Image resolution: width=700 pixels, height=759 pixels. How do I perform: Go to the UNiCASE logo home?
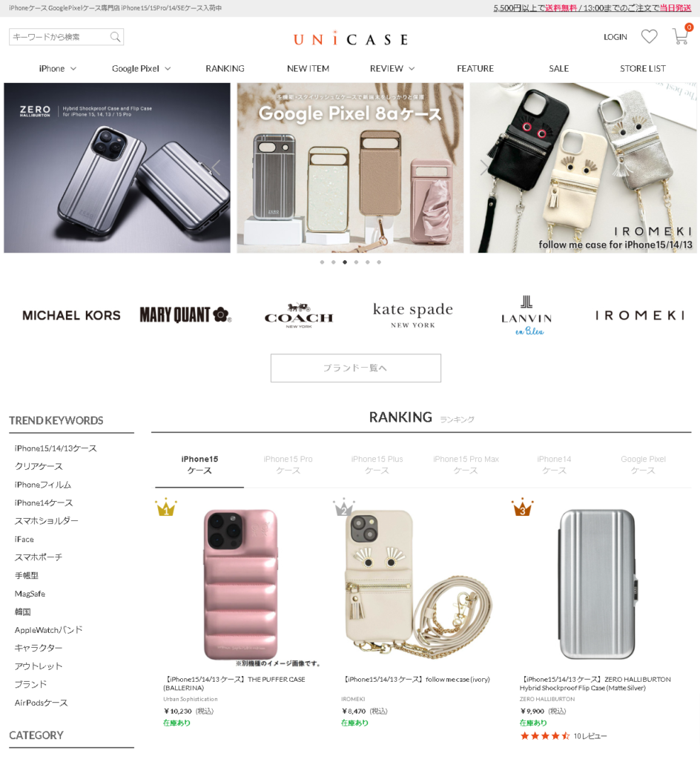click(x=351, y=39)
